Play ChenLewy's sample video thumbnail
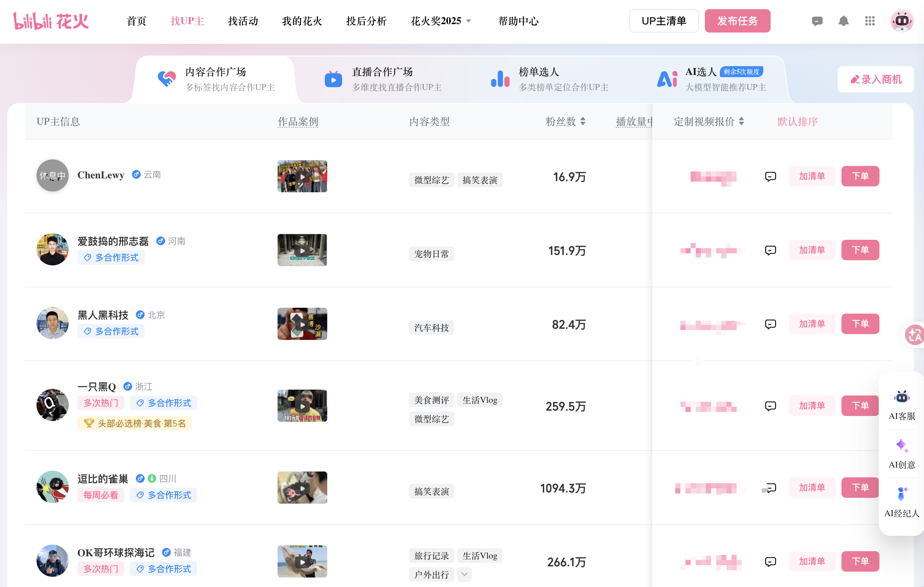Screen dimensions: 924x587 coord(302,176)
